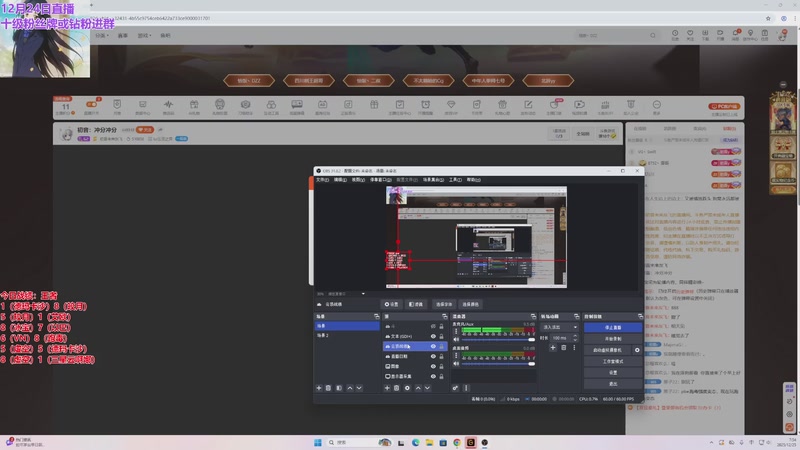Mute the 麦克风/Aux speaker icon
This screenshot has height=450, width=800.
(x=456, y=340)
